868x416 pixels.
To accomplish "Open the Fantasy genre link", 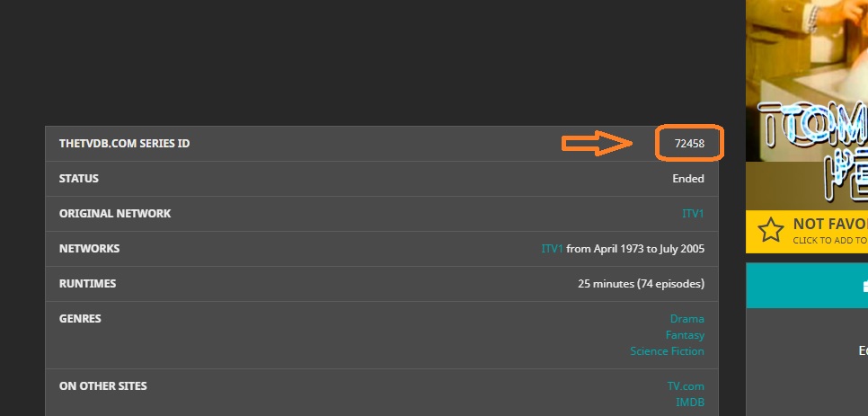I will tap(685, 335).
